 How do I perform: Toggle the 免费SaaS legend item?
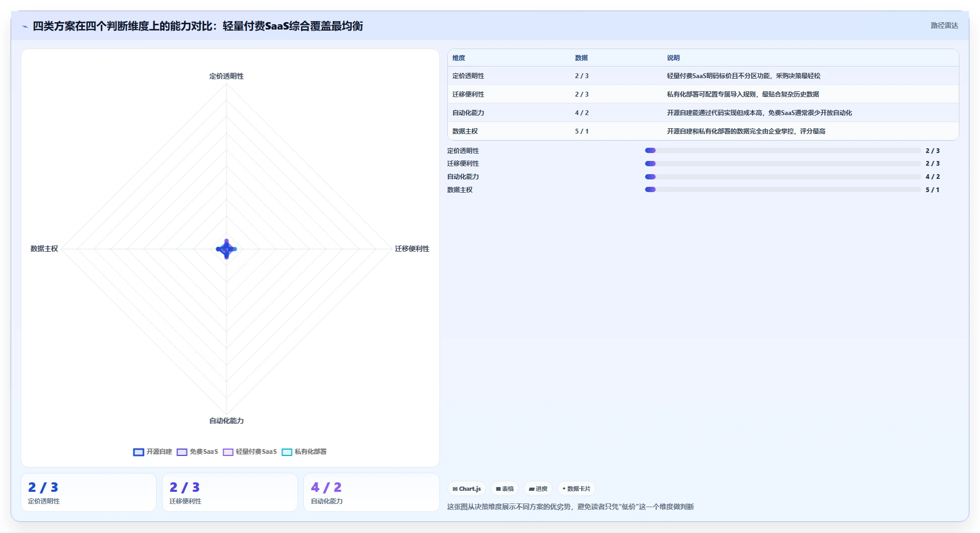[x=197, y=452]
